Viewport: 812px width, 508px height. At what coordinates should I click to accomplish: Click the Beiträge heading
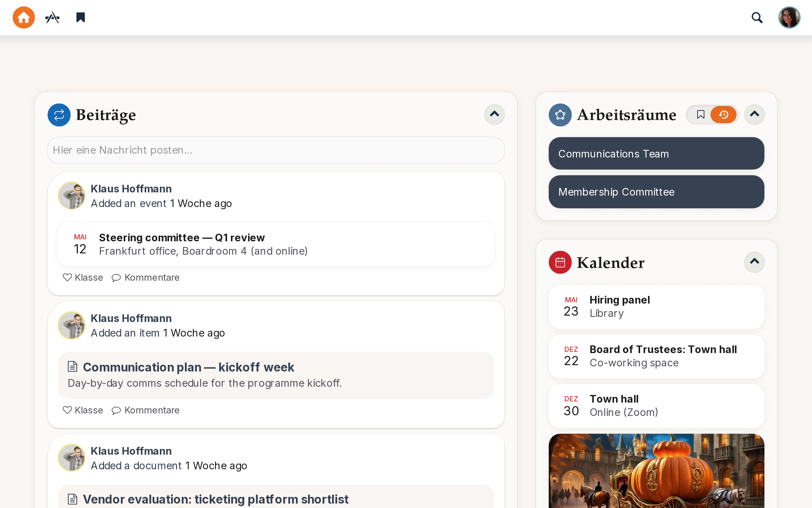[106, 115]
